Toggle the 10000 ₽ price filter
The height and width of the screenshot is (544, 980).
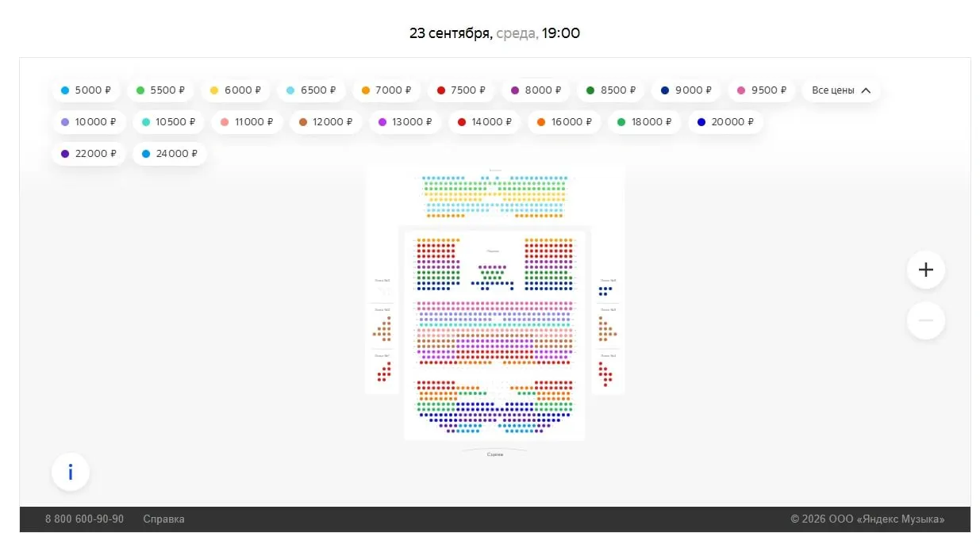88,122
